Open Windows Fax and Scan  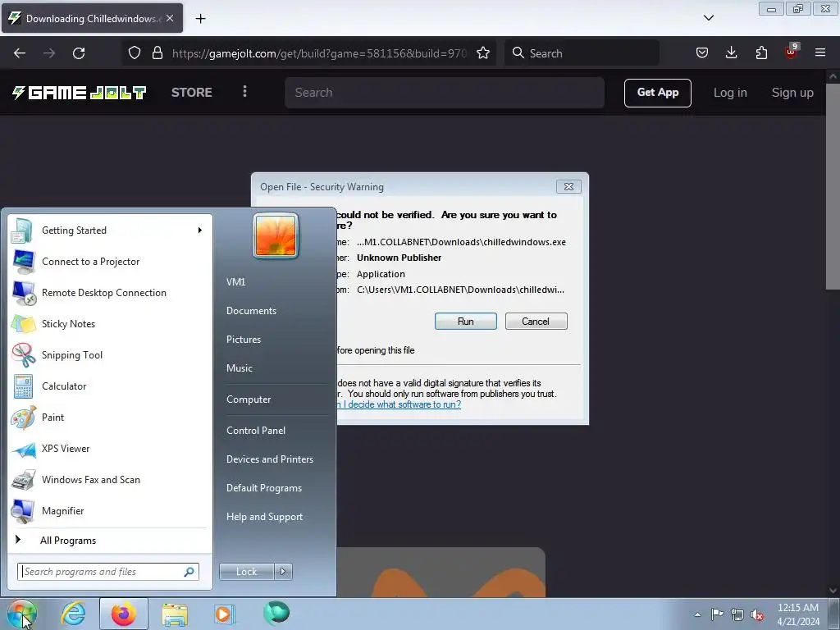pos(110,479)
